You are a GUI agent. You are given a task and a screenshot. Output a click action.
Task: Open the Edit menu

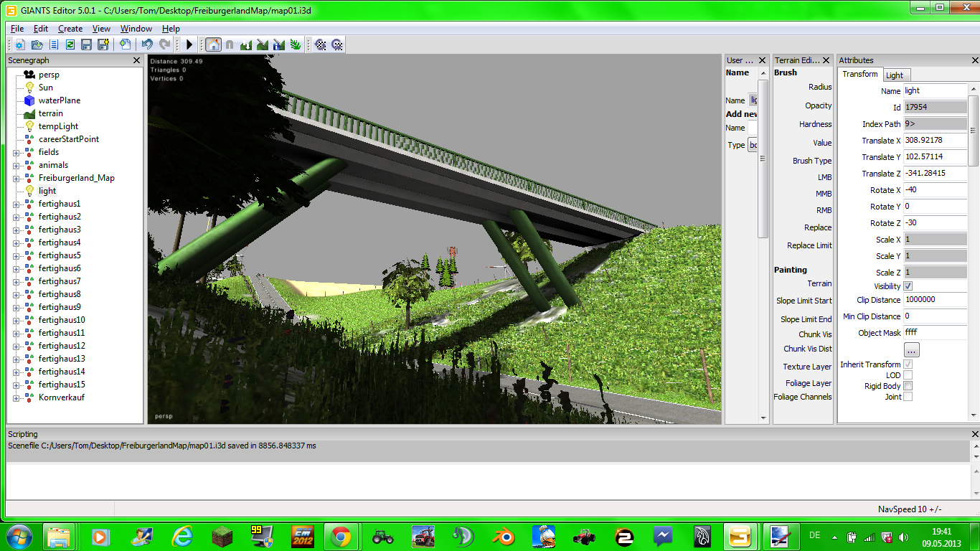[41, 29]
